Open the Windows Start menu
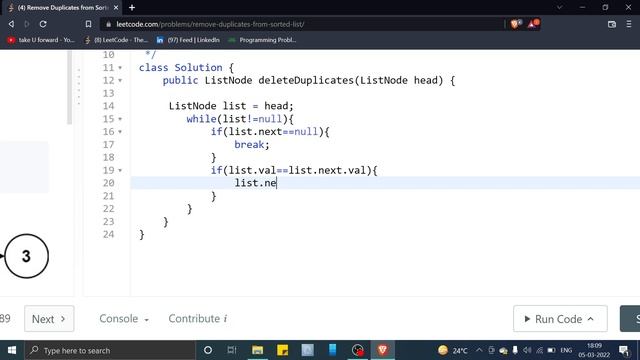 click(x=12, y=350)
